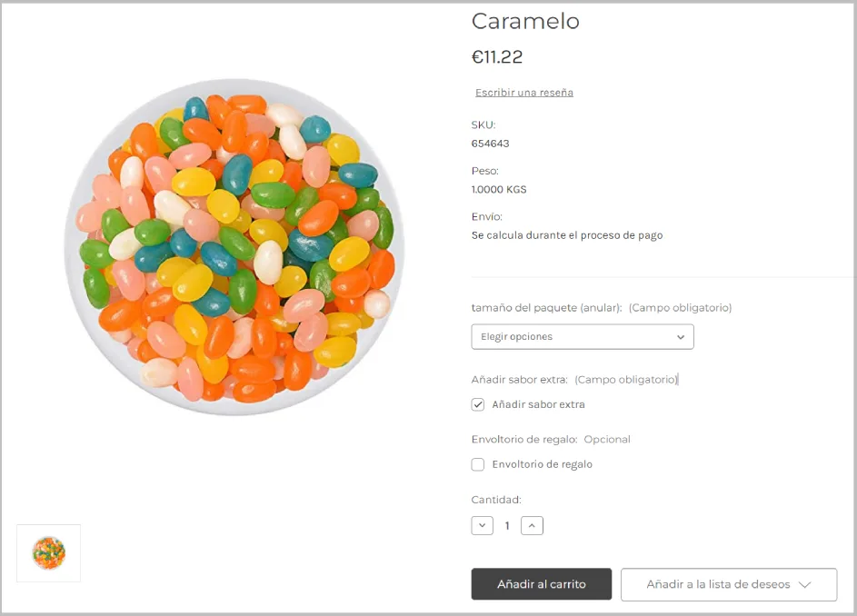Click the quantity input field showing 1
The image size is (857, 616).
point(506,525)
